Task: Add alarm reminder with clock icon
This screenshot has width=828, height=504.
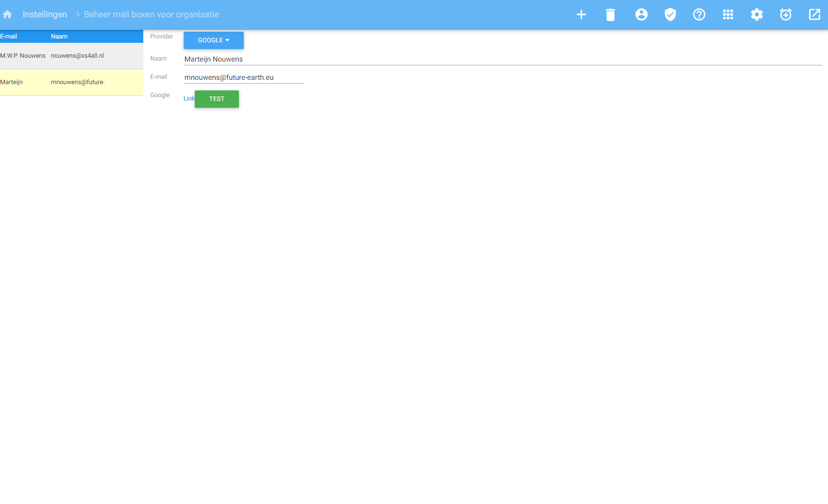Action: [x=786, y=14]
